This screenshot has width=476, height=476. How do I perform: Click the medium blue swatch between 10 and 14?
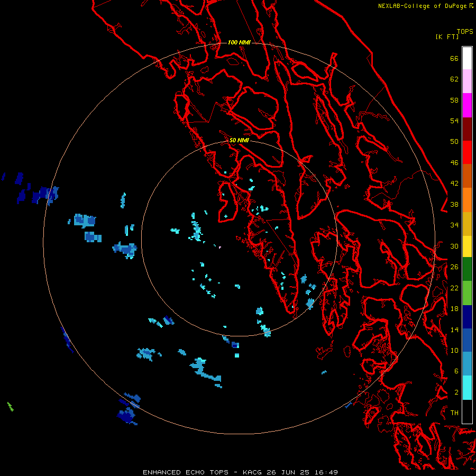pos(467,340)
